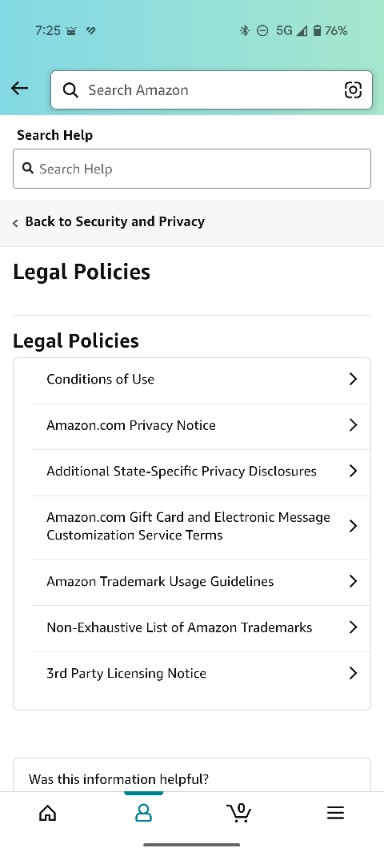Open Gift Card and Electronic Message Customization Terms
Screen dimensions: 384x856
pos(200,526)
